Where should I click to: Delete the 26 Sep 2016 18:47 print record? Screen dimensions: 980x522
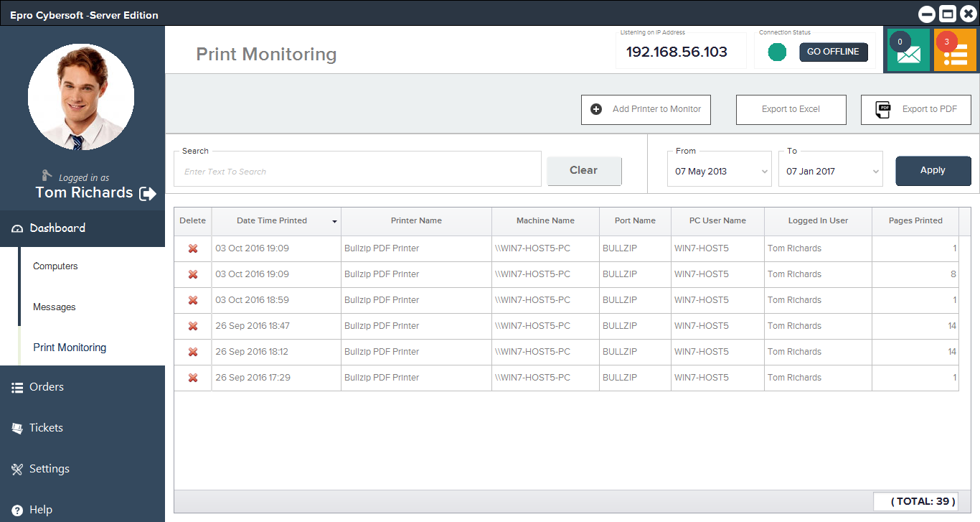tap(193, 326)
